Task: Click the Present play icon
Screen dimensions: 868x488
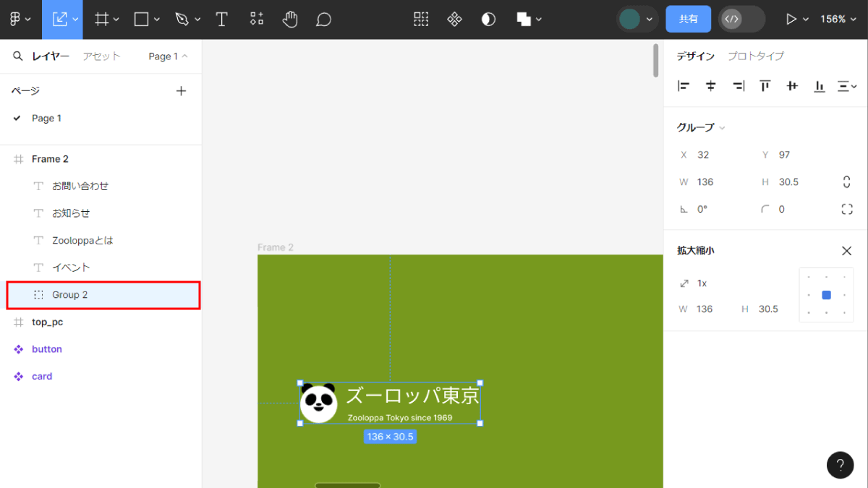Action: point(792,20)
